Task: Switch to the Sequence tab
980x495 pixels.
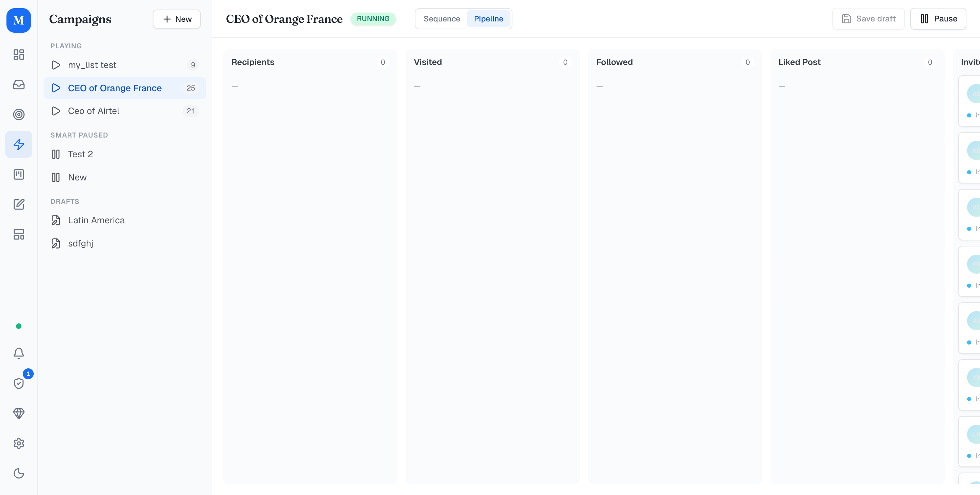Action: click(442, 19)
